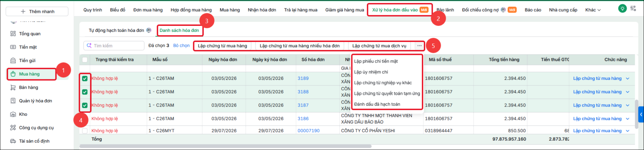Click the Công cụ dụng cụ tools icon
This screenshot has height=150, width=644.
click(x=13, y=127)
